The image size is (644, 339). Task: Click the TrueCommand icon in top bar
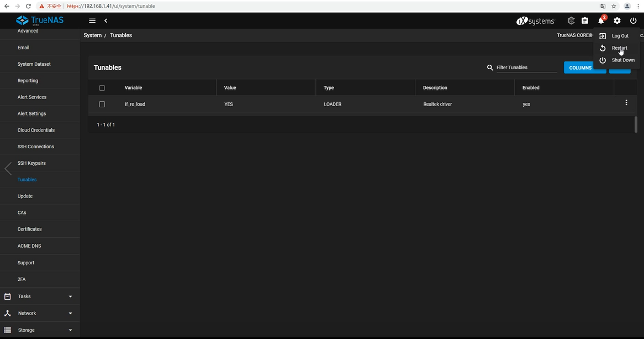[571, 20]
